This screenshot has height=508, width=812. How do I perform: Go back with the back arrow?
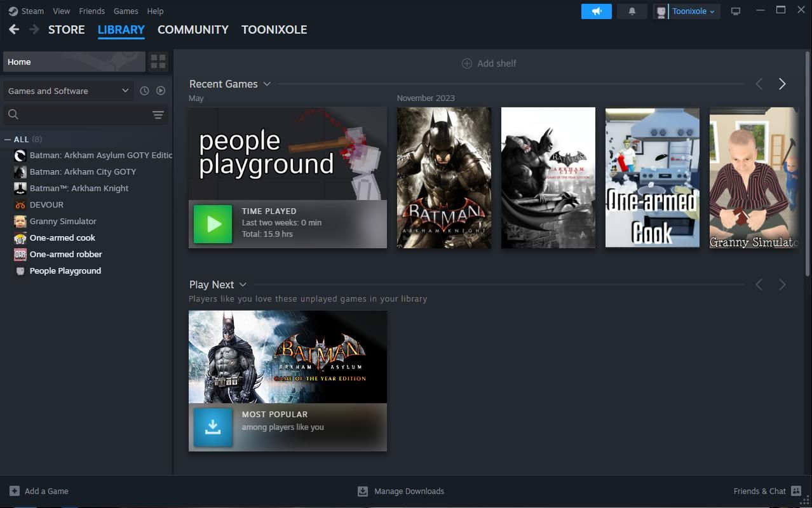14,29
